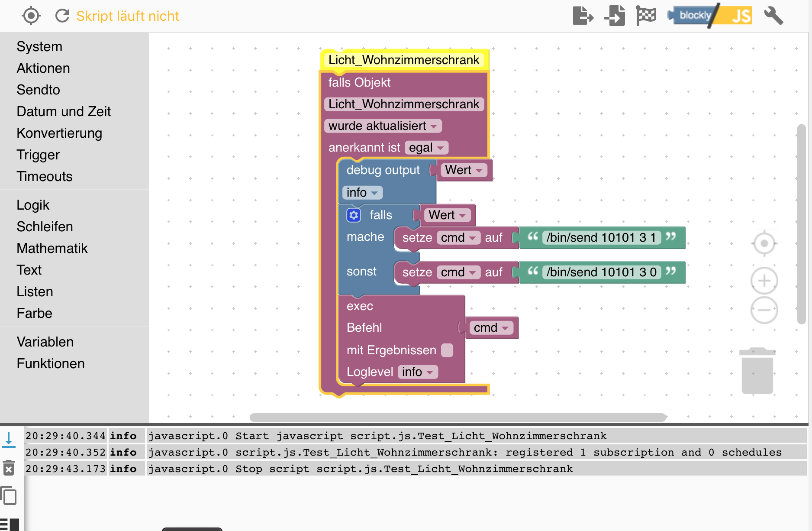This screenshot has height=531, width=812.
Task: Open the Trigger toolbox category
Action: tap(38, 155)
